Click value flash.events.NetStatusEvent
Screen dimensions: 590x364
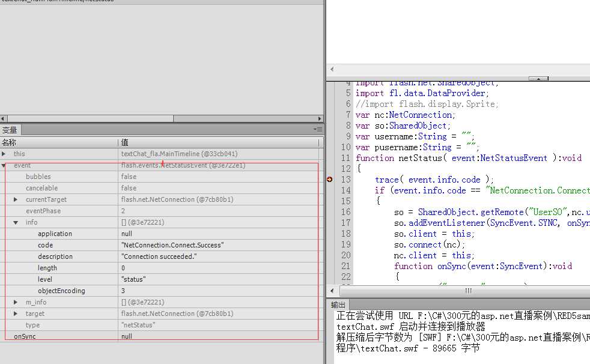[183, 165]
